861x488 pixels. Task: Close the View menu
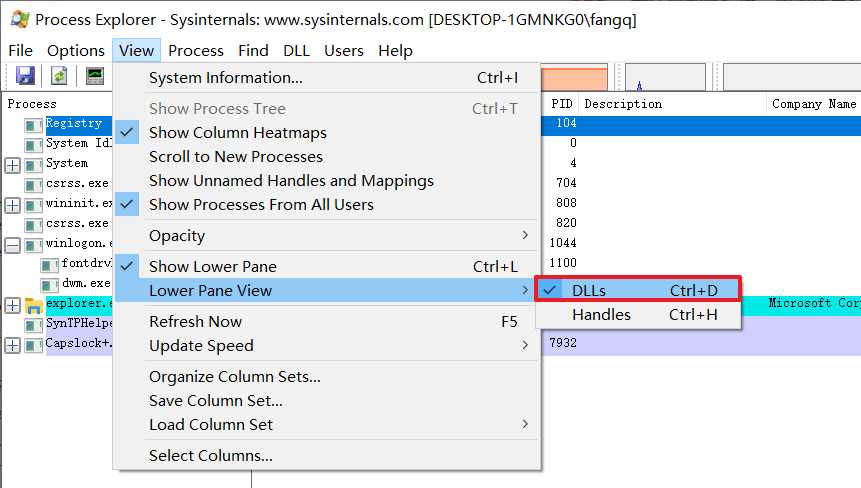tap(136, 51)
